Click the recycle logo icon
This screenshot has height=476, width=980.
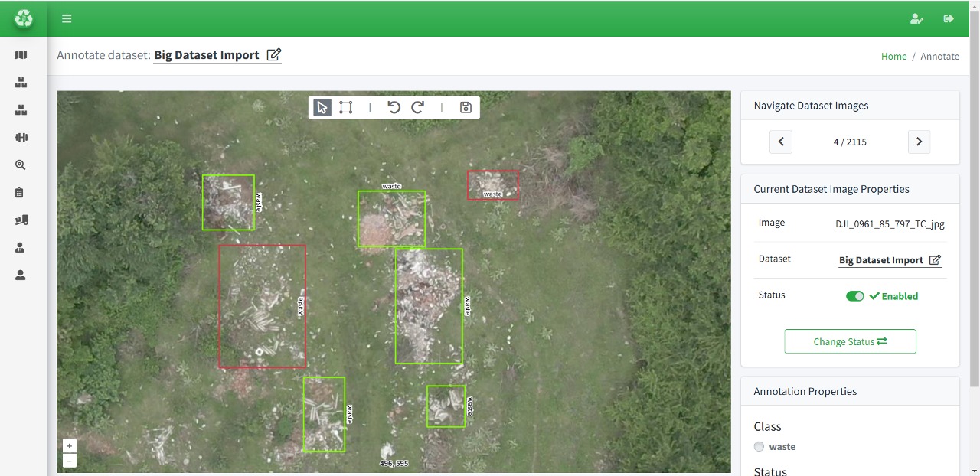pos(24,18)
